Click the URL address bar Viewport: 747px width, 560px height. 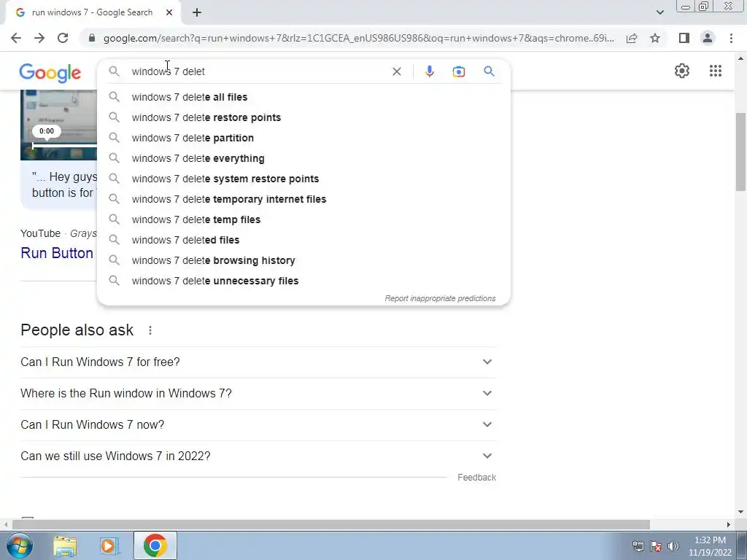tap(358, 38)
